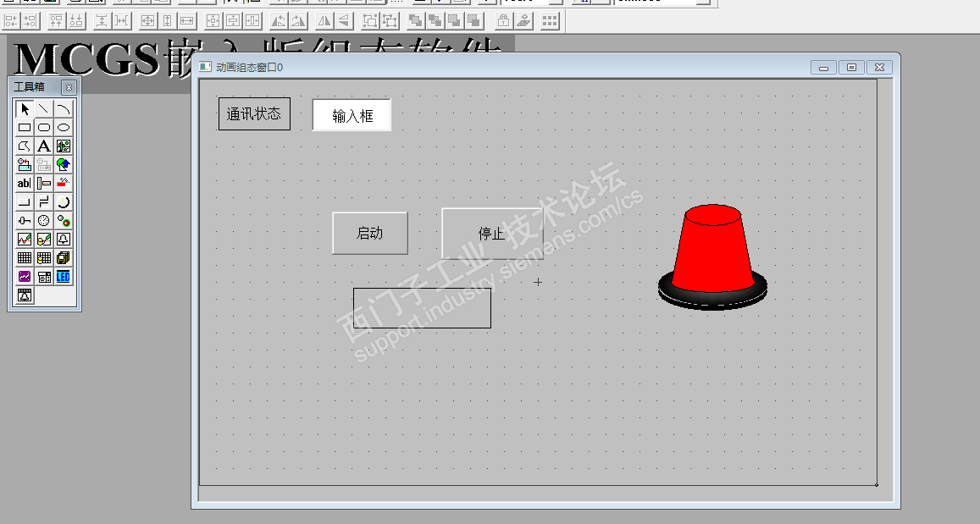Ungroup objects via toolbar
The image size is (980, 524).
point(390,21)
